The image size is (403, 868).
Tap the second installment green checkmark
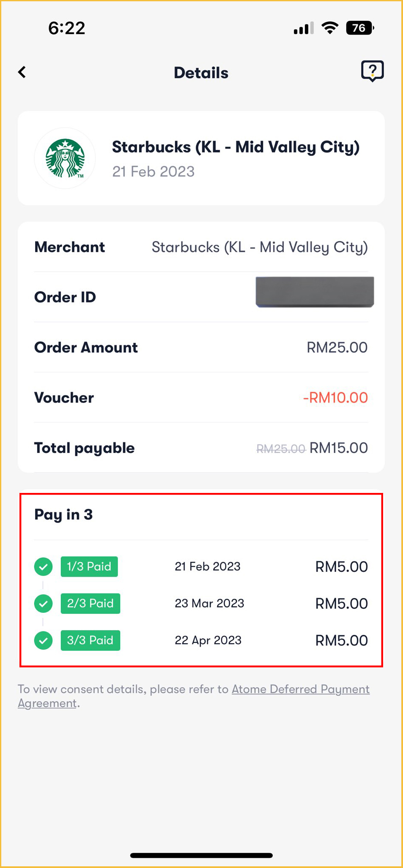tap(43, 604)
